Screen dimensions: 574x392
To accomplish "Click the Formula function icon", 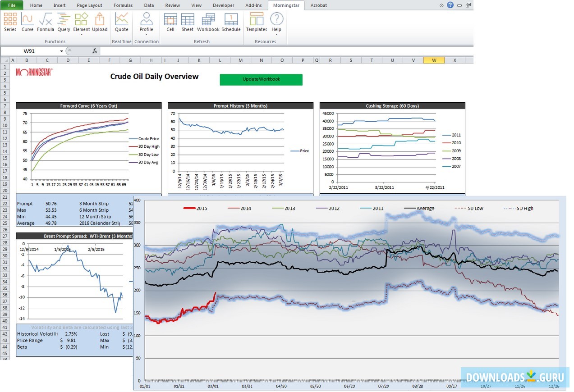I will (x=45, y=23).
